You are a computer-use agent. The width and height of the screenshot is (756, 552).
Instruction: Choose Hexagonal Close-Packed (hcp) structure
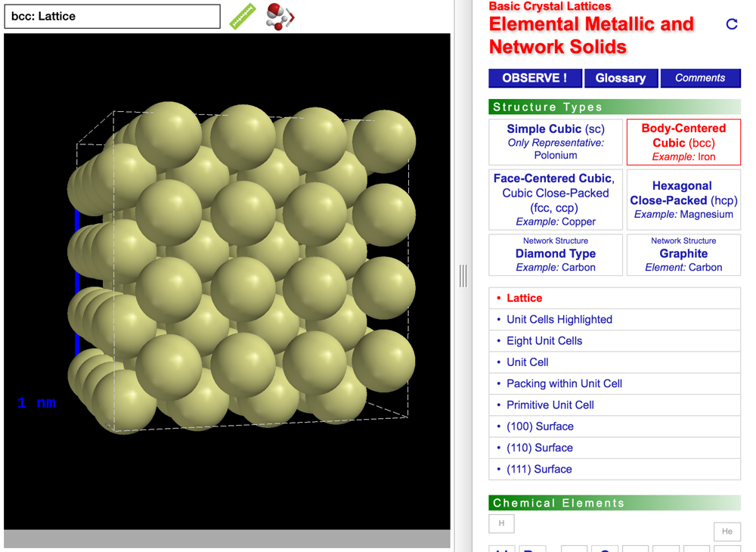pos(683,200)
